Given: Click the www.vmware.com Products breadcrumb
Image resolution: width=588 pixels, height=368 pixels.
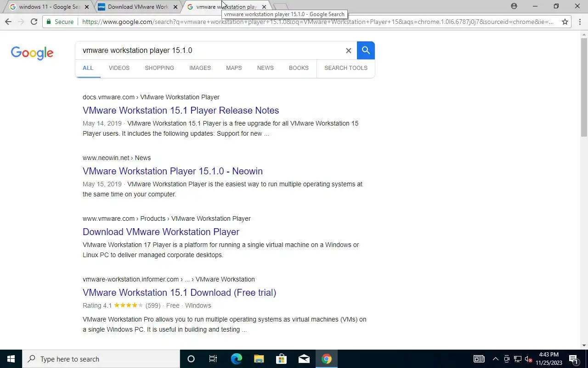Looking at the screenshot, I should [166, 218].
